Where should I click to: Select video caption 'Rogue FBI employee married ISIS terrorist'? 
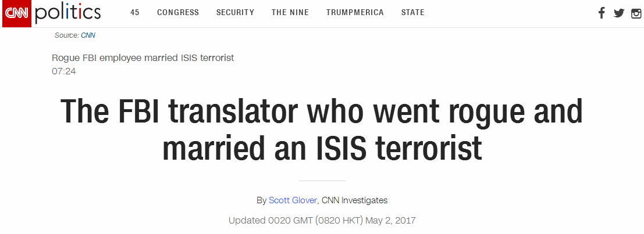pyautogui.click(x=143, y=58)
